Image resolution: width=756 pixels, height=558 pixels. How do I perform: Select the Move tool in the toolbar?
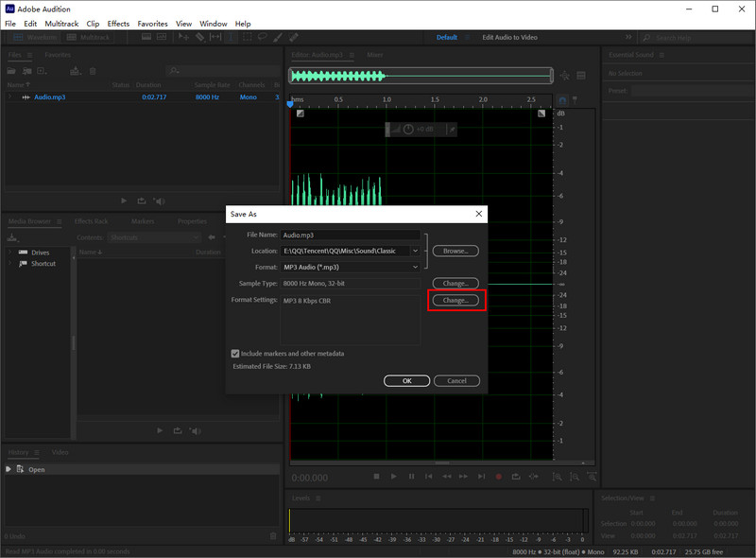click(x=182, y=37)
